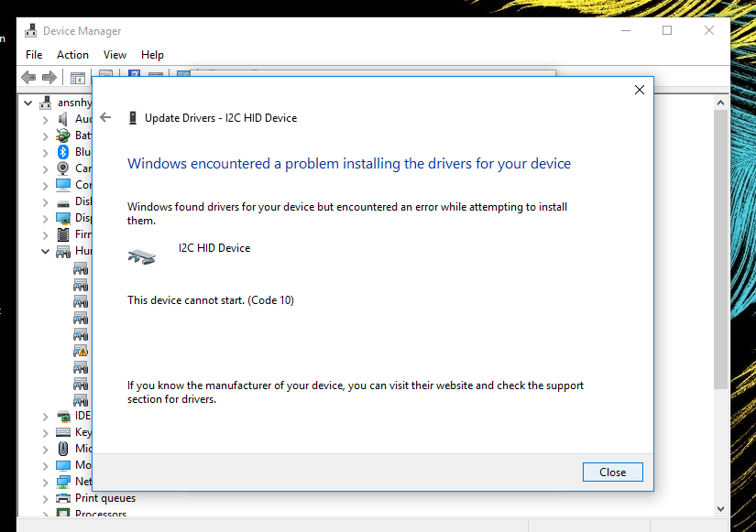Select the webcam icon for Cameras
This screenshot has width=756, height=532.
63,168
